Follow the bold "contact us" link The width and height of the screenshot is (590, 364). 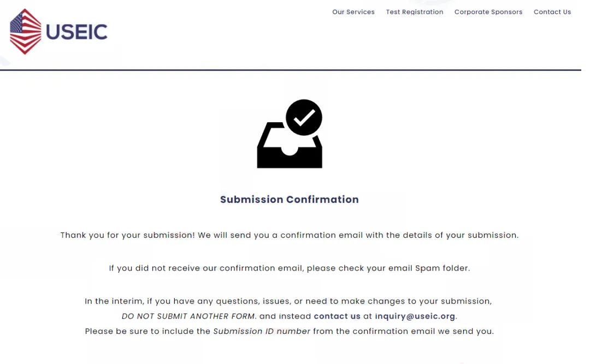337,316
